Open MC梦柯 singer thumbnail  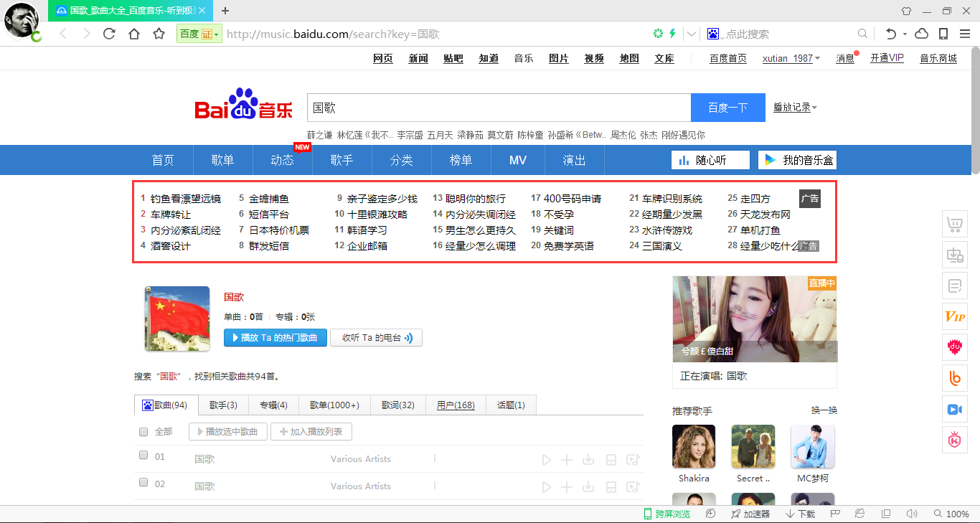coord(813,446)
